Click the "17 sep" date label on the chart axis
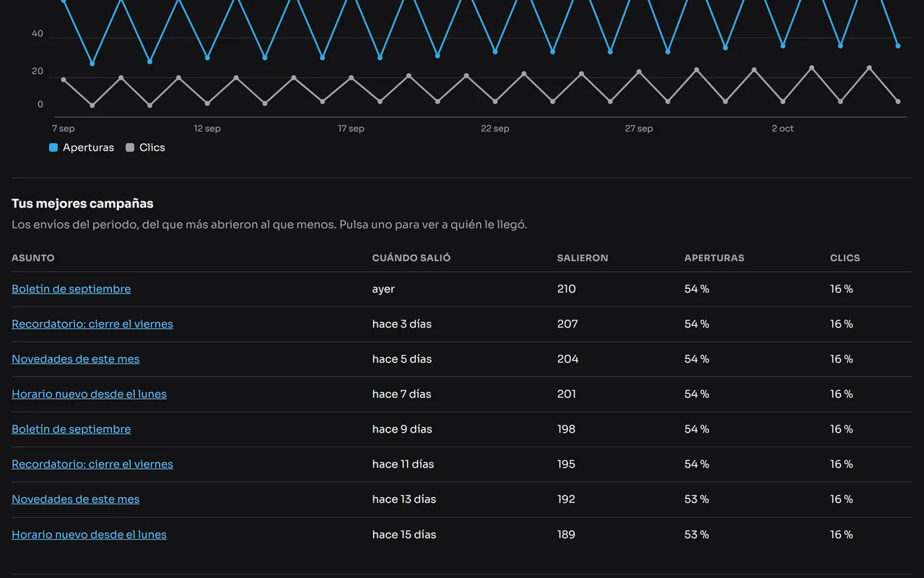 352,129
